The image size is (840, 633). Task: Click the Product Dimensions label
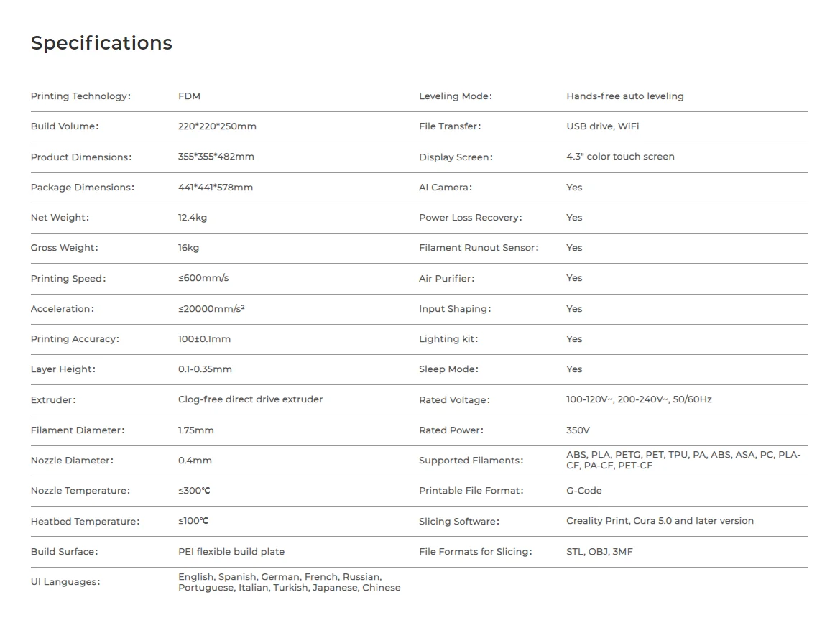pos(81,157)
